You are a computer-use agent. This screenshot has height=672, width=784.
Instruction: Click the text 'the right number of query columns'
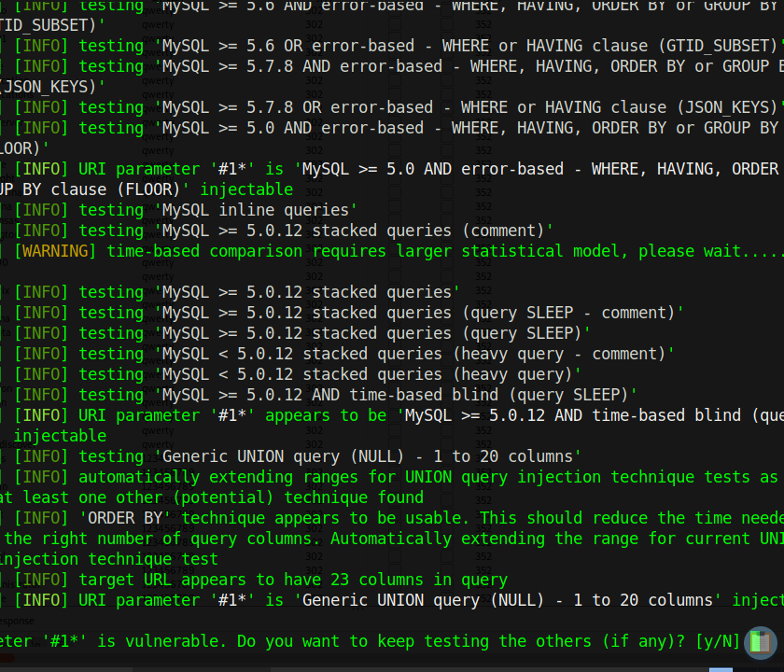(x=161, y=538)
